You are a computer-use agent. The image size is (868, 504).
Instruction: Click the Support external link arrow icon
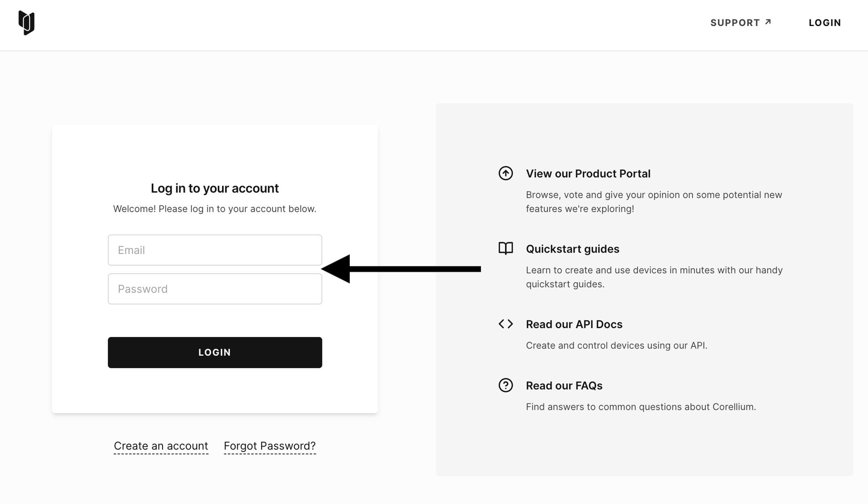coord(768,22)
